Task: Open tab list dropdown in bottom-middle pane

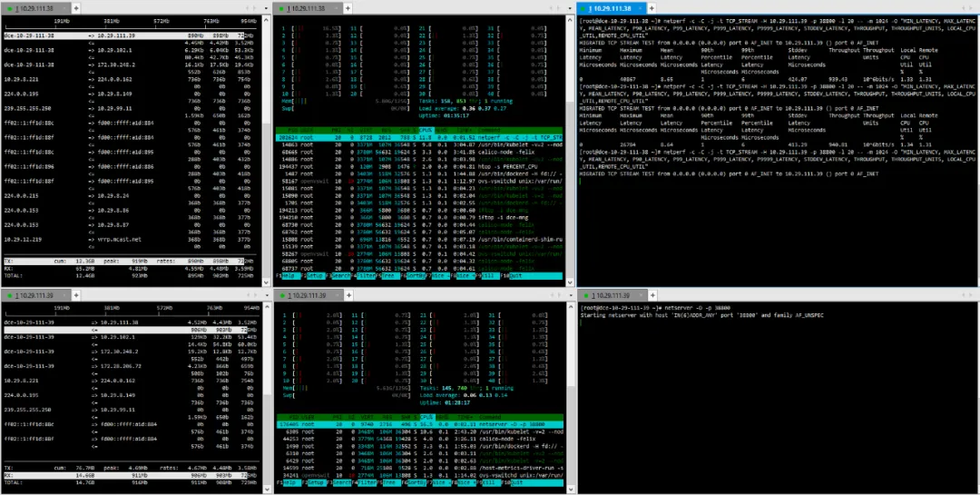Action: 568,295
